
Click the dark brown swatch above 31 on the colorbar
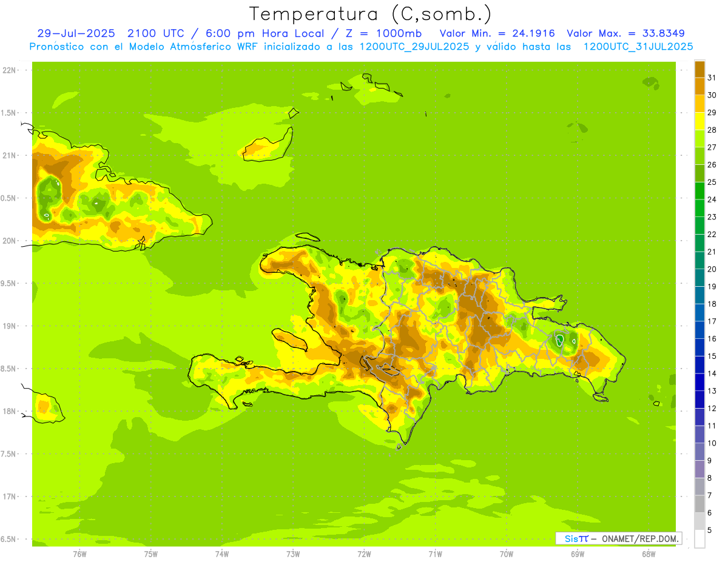[x=699, y=69]
